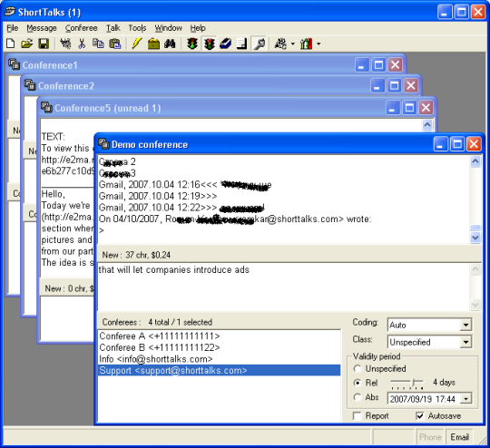The width and height of the screenshot is (490, 448).
Task: Click the New document toolbar icon
Action: tap(10, 44)
